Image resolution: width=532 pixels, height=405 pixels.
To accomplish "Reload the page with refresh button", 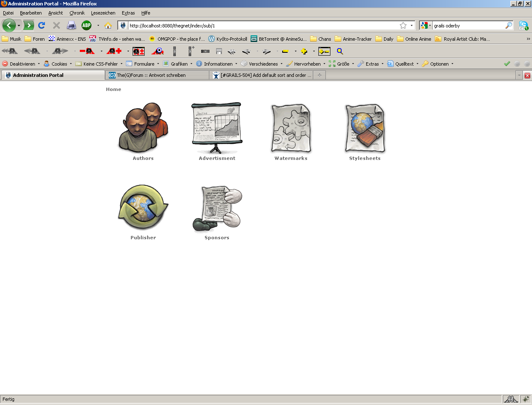I will [x=42, y=25].
